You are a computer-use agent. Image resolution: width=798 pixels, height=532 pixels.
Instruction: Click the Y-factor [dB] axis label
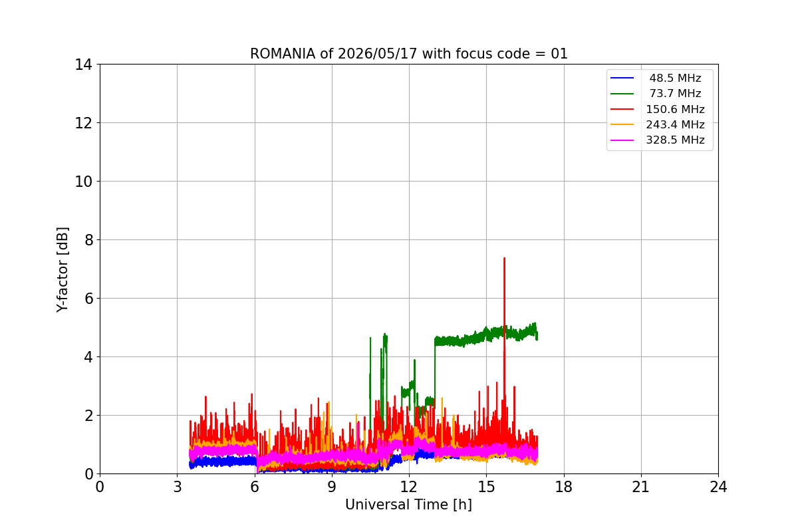63,269
